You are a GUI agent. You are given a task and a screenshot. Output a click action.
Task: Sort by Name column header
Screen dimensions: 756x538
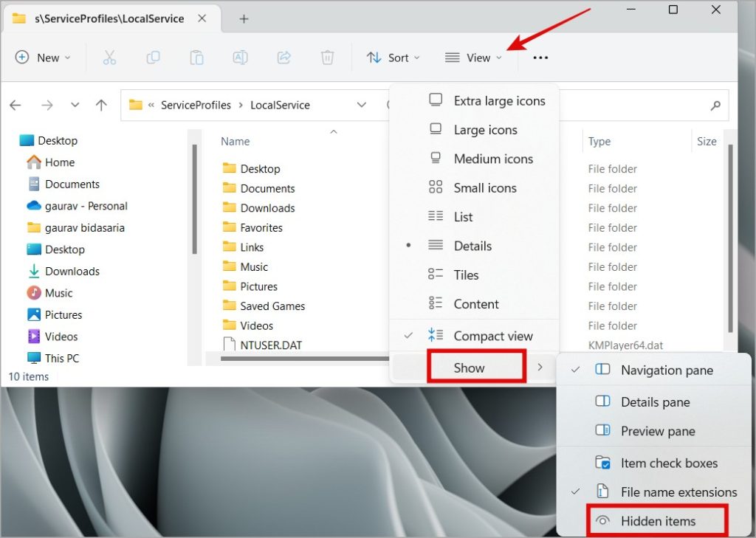coord(236,141)
